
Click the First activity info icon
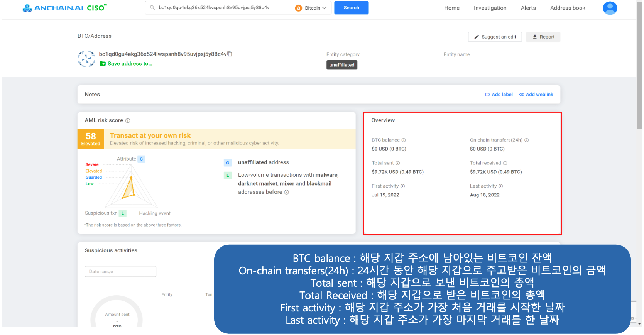(402, 186)
